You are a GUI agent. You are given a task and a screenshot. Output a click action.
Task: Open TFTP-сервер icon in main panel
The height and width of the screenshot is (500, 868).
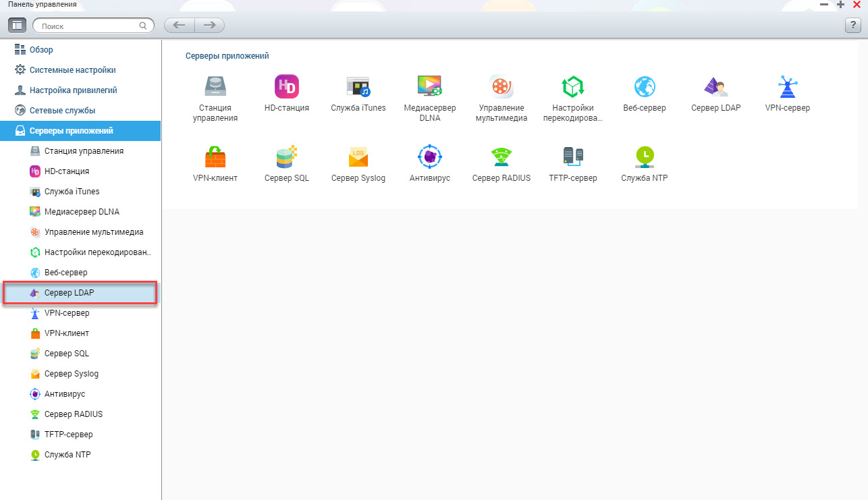coord(573,157)
